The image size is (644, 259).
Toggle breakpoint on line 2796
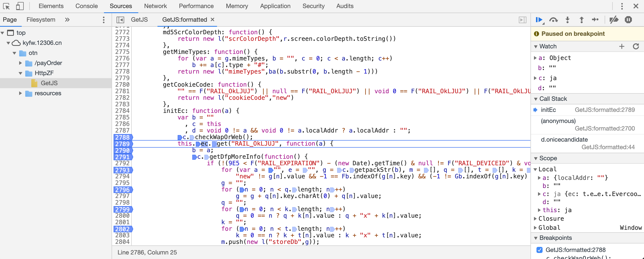pyautogui.click(x=122, y=189)
